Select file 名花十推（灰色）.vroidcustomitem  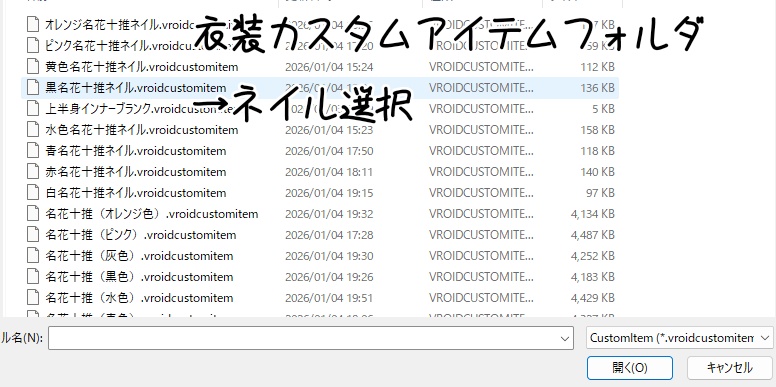pos(139,256)
